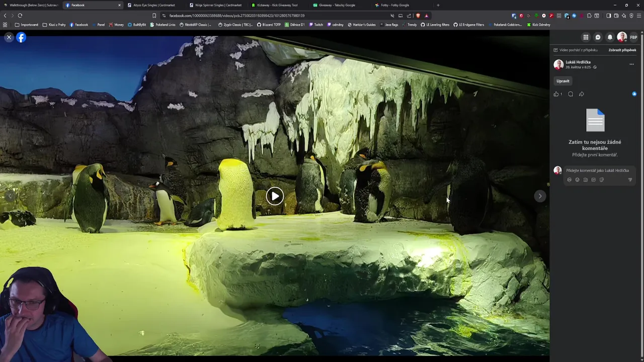This screenshot has height=362, width=644.
Task: Click the comment bubble icon
Action: tap(571, 94)
